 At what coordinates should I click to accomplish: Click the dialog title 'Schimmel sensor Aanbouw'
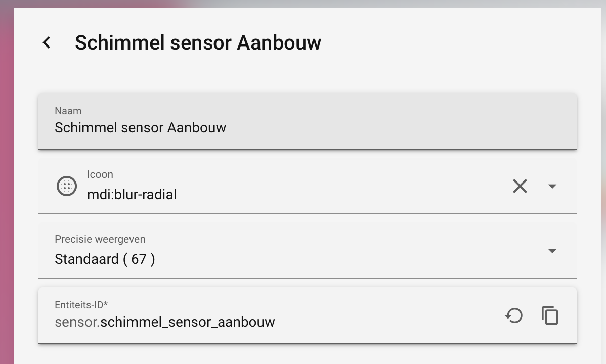click(x=198, y=42)
